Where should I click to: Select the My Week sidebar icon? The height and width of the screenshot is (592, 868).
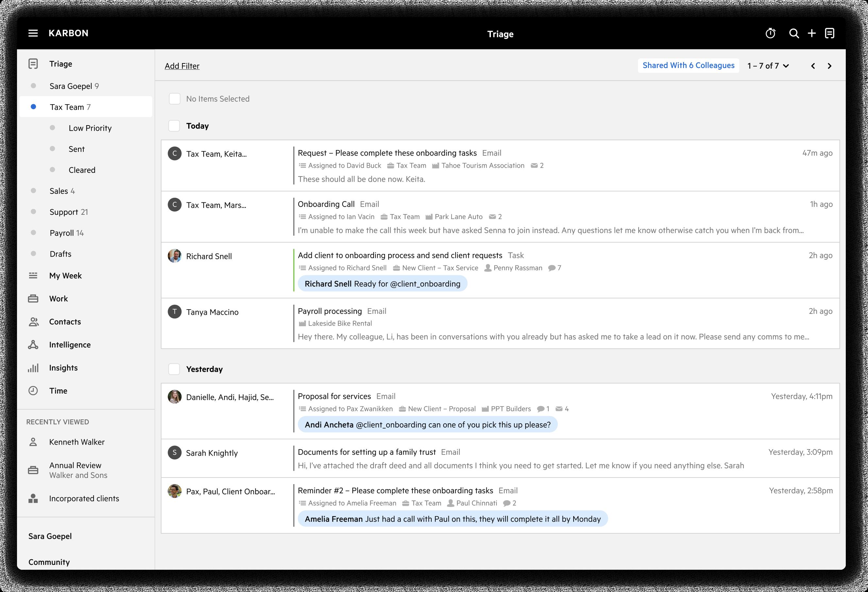33,275
